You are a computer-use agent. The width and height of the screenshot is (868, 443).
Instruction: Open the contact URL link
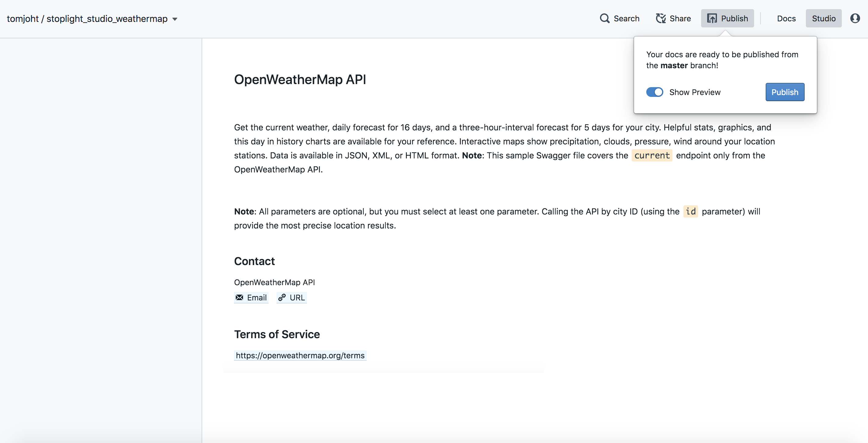coord(291,297)
